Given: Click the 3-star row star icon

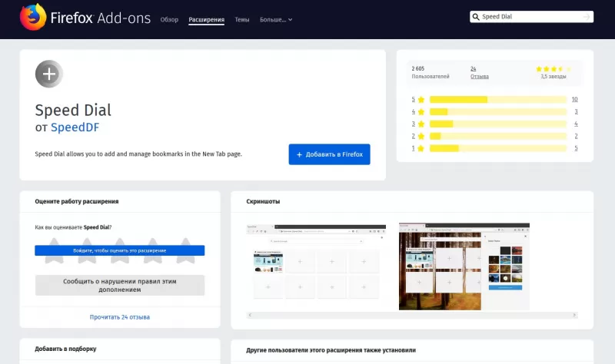Looking at the screenshot, I should pos(421,124).
